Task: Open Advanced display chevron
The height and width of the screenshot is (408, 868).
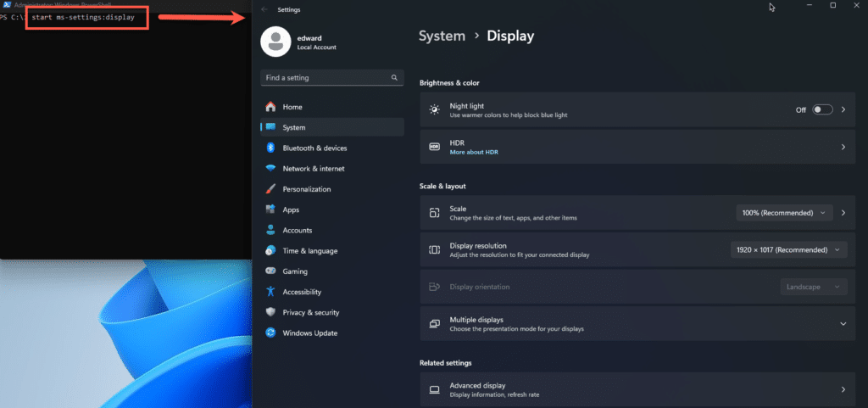Action: pyautogui.click(x=843, y=389)
